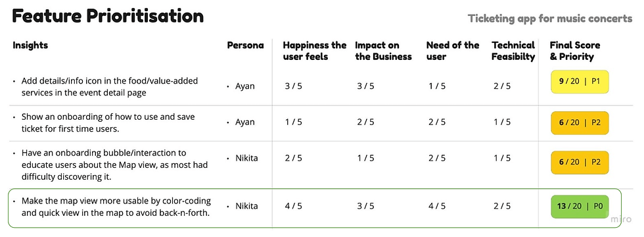Click the Ticketing app for music concerts subtitle

(551, 18)
